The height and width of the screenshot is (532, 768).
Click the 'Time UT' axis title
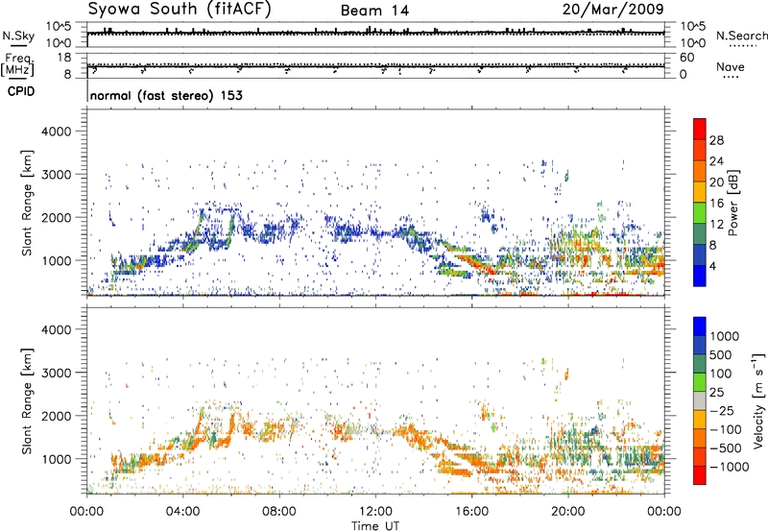375,526
